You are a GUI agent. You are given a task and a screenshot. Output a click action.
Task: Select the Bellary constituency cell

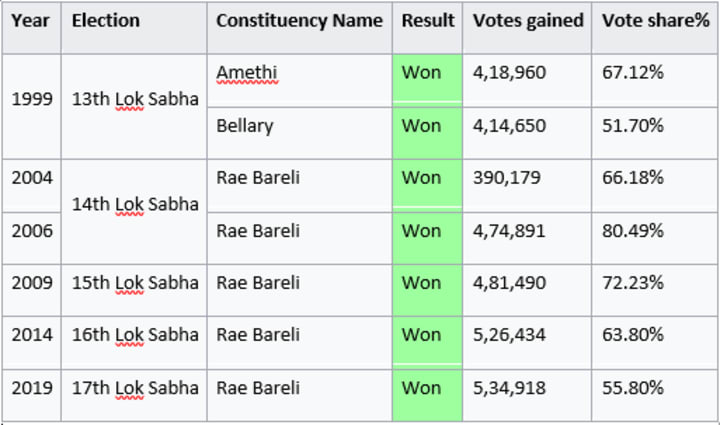(x=244, y=126)
